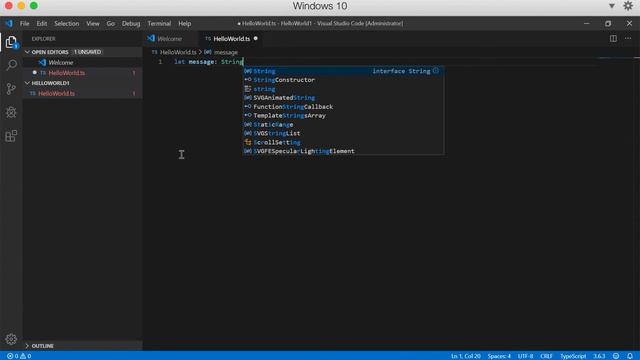The height and width of the screenshot is (360, 640).
Task: Open the File menu
Action: pyautogui.click(x=24, y=23)
